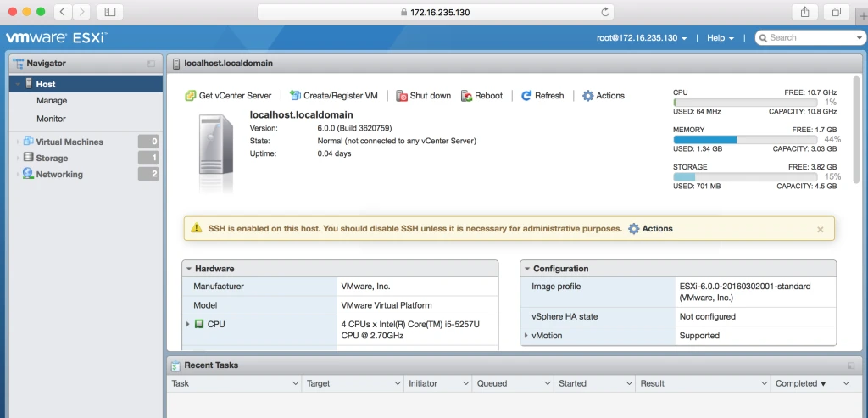868x418 pixels.
Task: Expand the vMotion row in Configuration
Action: pos(526,336)
